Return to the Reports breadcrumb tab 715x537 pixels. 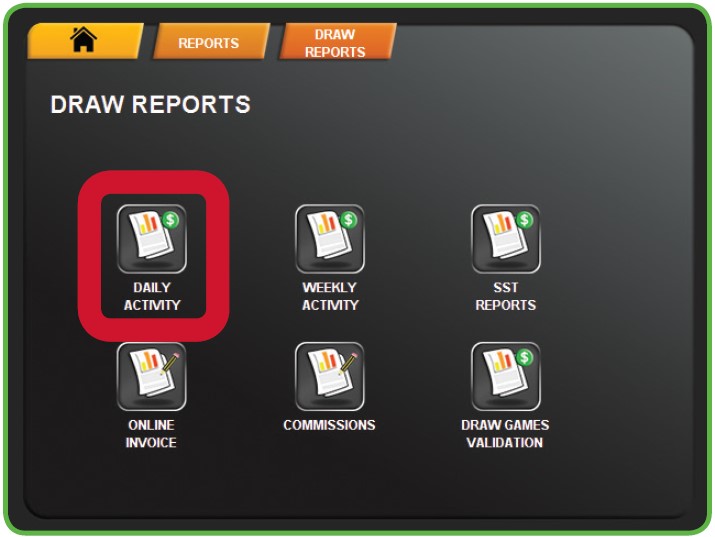(211, 41)
